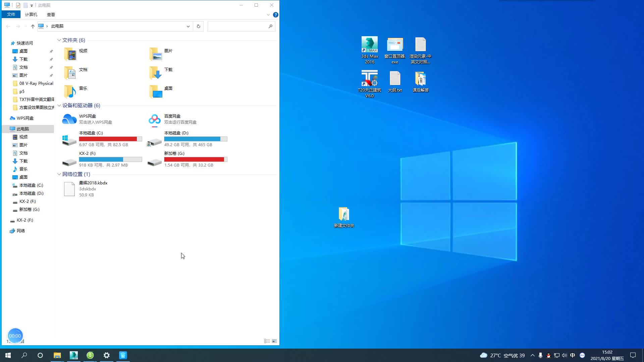Click the Help question mark button
The image size is (644, 362).
[275, 14]
